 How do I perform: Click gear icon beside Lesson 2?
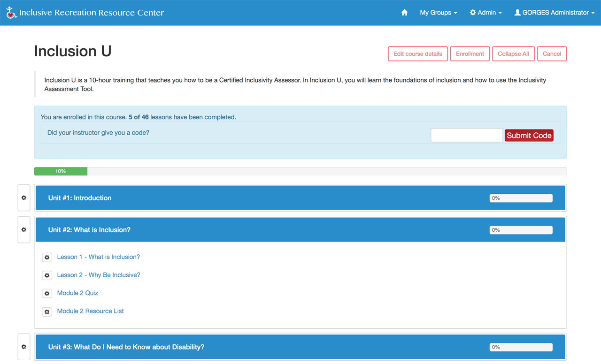point(47,275)
